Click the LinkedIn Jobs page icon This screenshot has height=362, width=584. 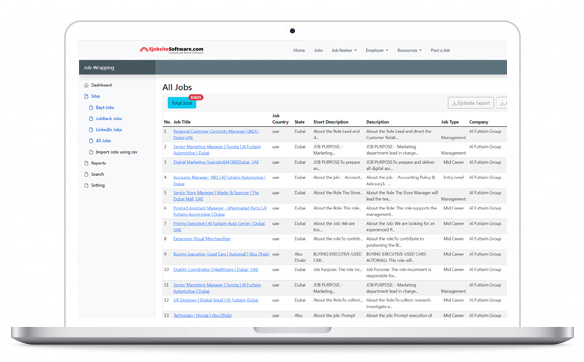(x=91, y=130)
